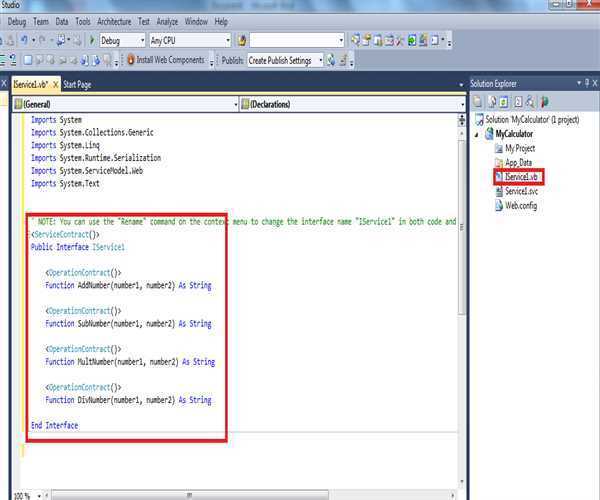Open the Architecture menu
This screenshot has height=500, width=600.
114,21
